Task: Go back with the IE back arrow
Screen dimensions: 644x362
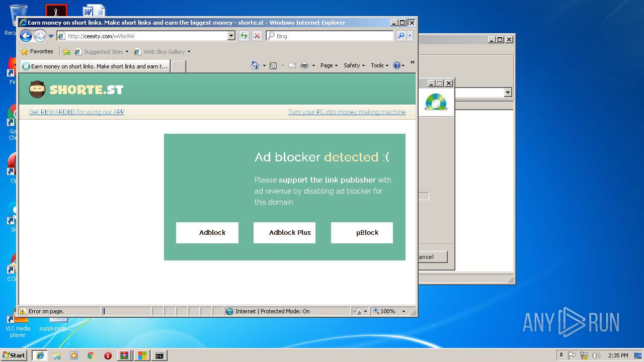Action: click(26, 36)
